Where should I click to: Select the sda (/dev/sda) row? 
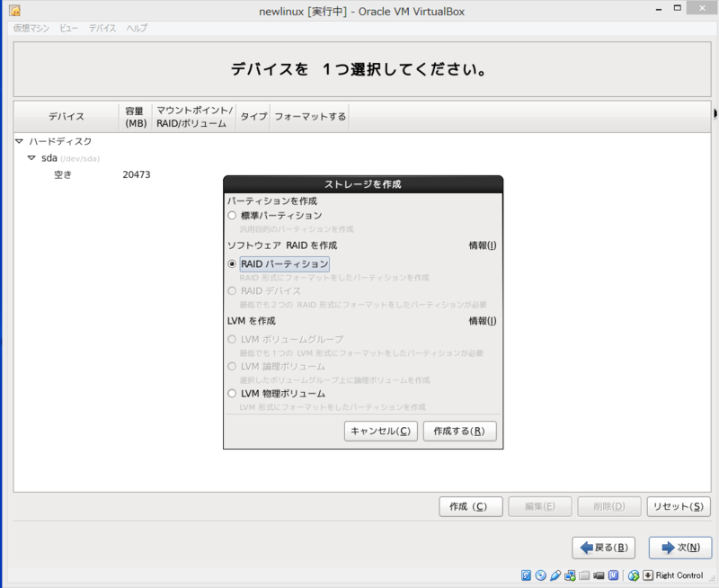362,158
